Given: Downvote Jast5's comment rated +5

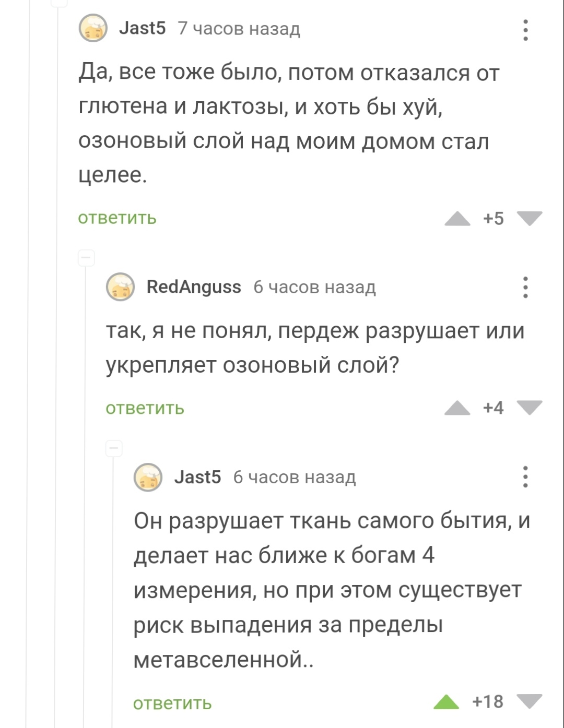Looking at the screenshot, I should click(x=530, y=218).
